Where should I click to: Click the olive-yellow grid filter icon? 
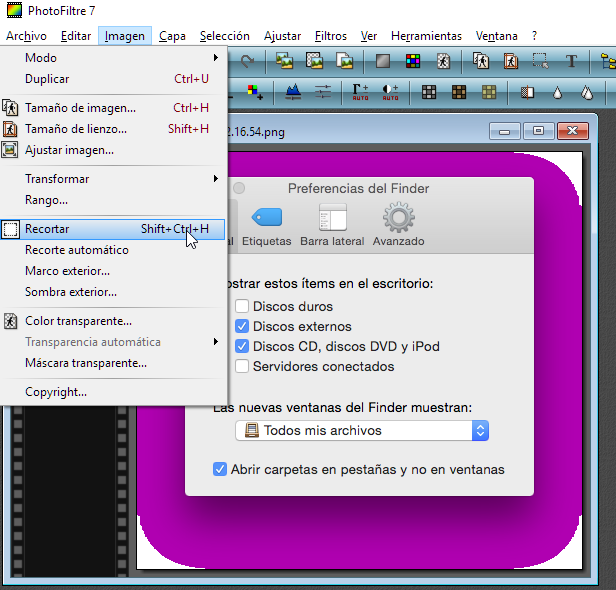click(x=489, y=92)
